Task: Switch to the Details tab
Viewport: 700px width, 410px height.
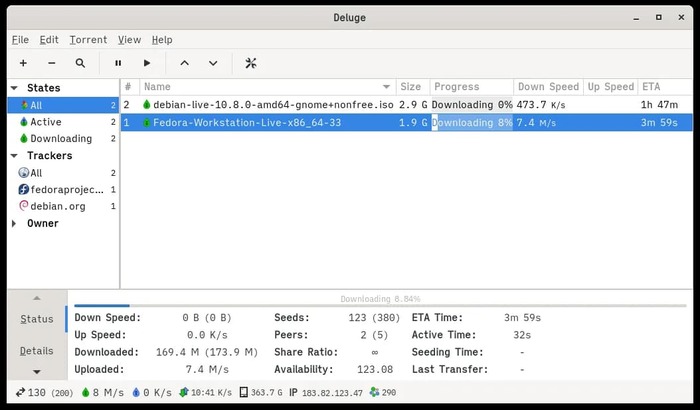Action: pyautogui.click(x=37, y=351)
